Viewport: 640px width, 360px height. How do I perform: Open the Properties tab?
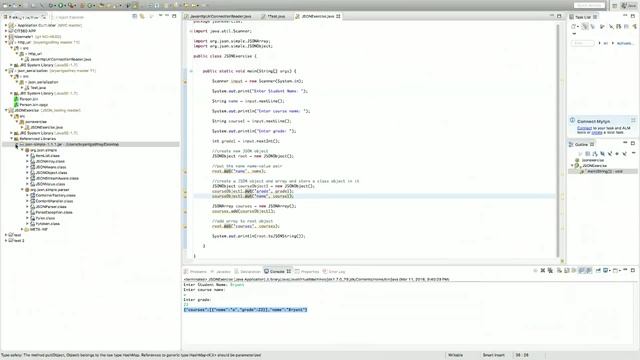pyautogui.click(x=307, y=271)
